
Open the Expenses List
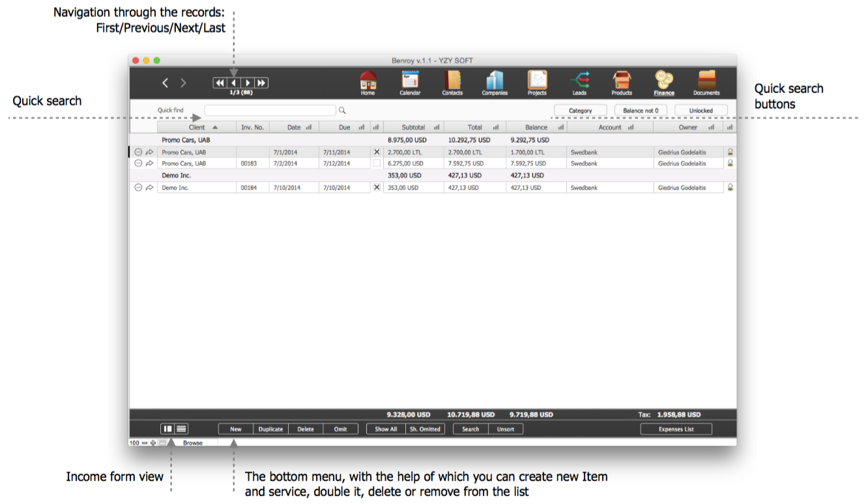(x=676, y=429)
